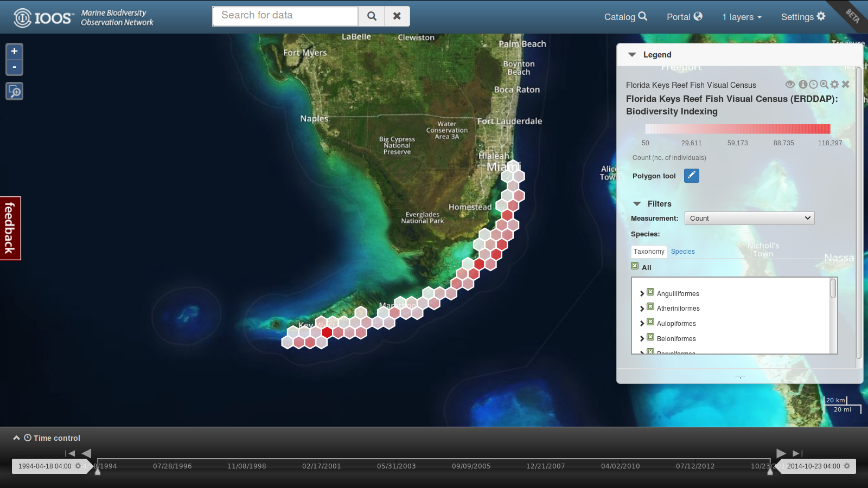Zoom out on the map
Screen dimensions: 868x488
coord(14,67)
